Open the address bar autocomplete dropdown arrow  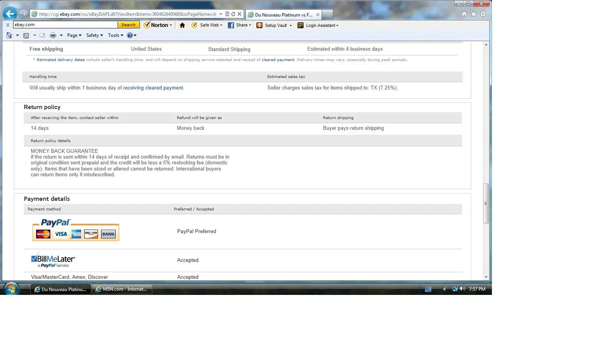point(221,14)
